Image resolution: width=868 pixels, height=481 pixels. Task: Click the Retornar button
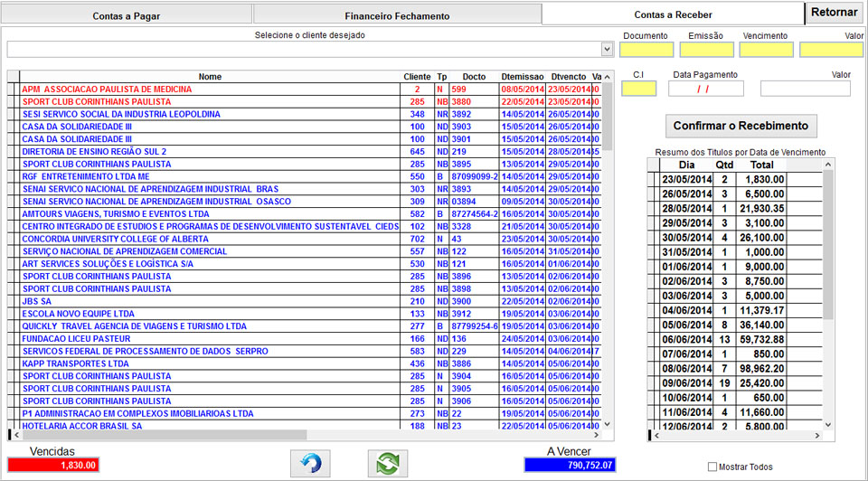(835, 12)
